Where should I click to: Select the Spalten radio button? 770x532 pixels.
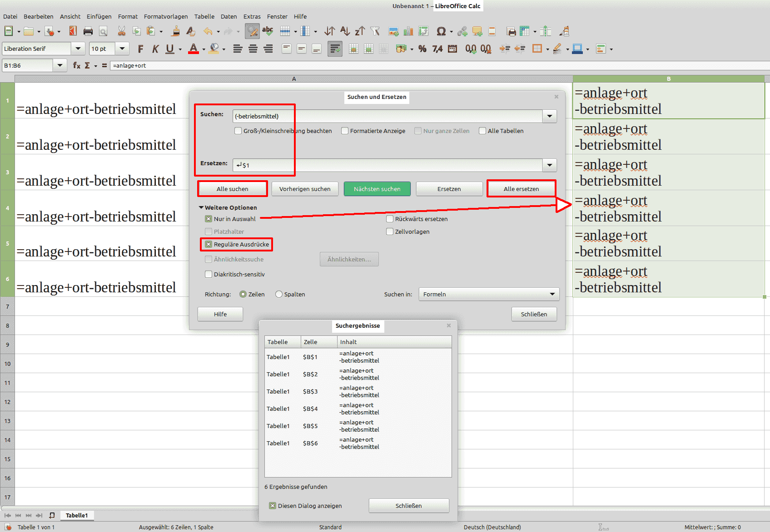click(279, 294)
